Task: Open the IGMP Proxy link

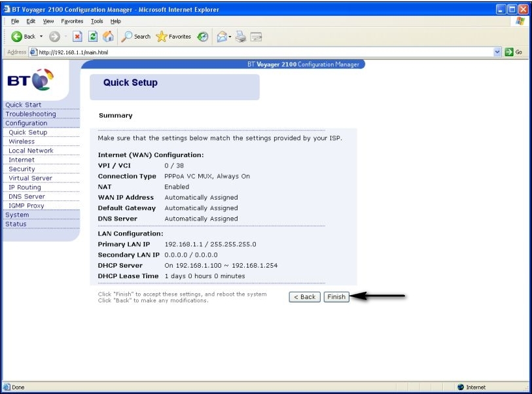Action: tap(26, 206)
